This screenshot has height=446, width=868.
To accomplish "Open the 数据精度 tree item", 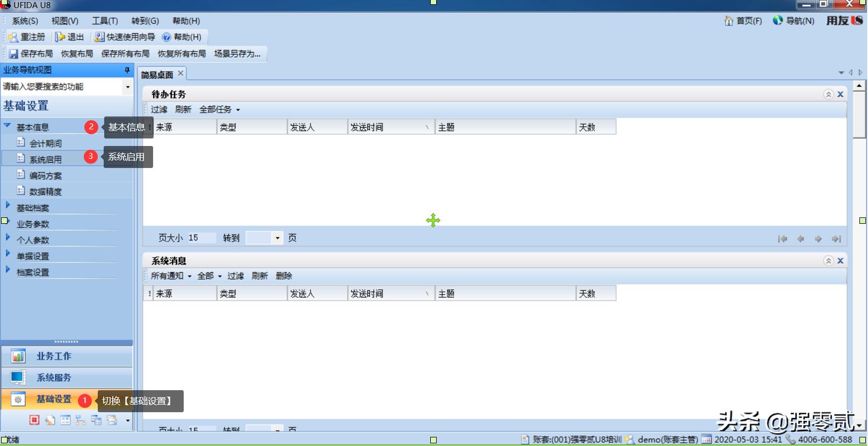I will 46,192.
